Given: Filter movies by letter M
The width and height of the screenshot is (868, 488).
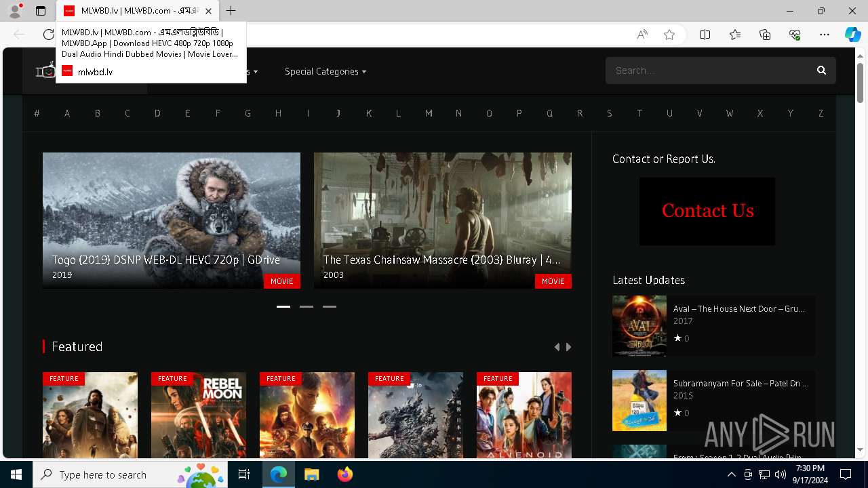Looking at the screenshot, I should pyautogui.click(x=429, y=113).
